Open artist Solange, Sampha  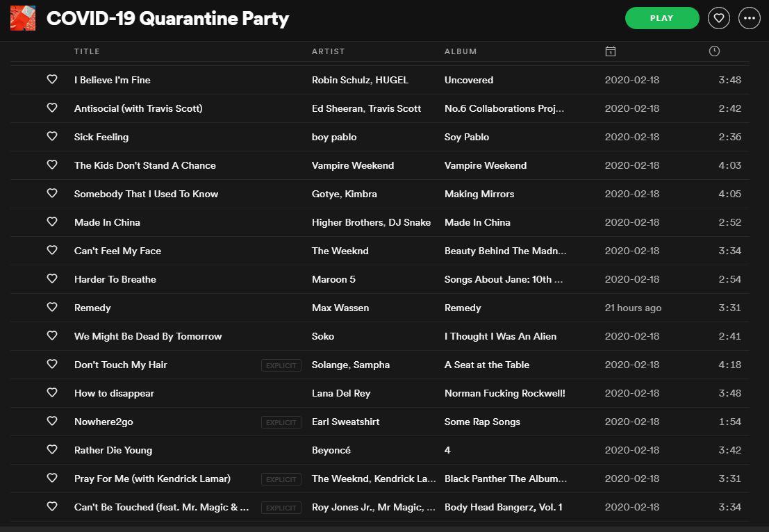click(351, 365)
